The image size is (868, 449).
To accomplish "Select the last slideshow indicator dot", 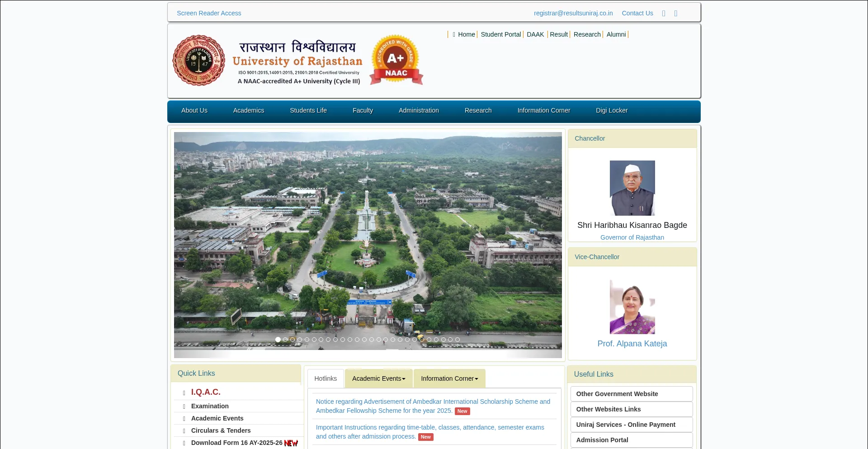I will click(458, 340).
